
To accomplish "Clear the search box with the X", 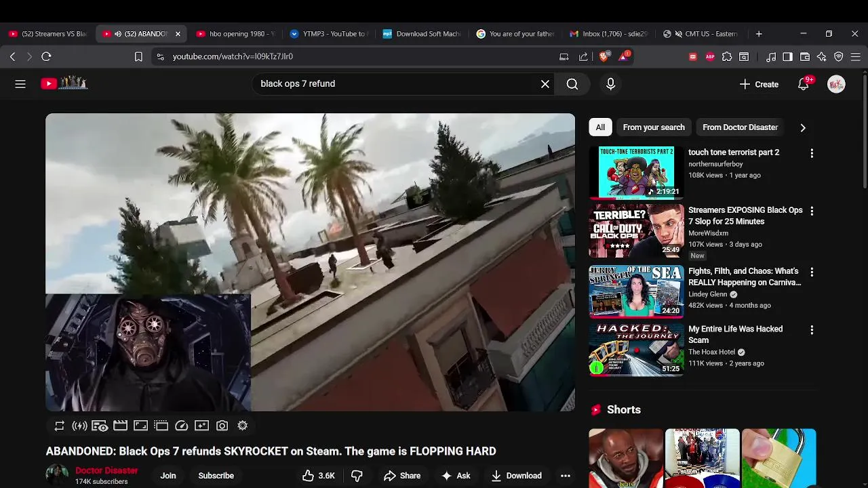I will (545, 84).
